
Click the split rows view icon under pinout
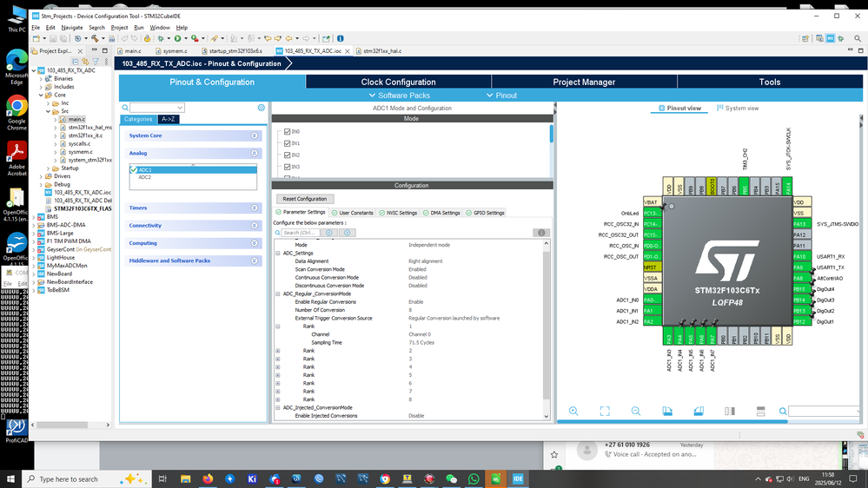coord(760,411)
